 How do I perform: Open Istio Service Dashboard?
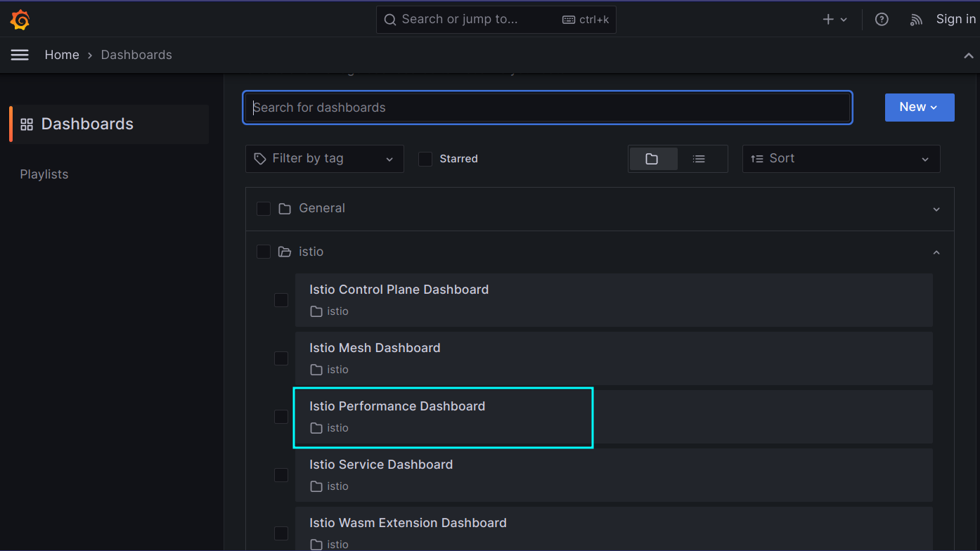coord(614,475)
